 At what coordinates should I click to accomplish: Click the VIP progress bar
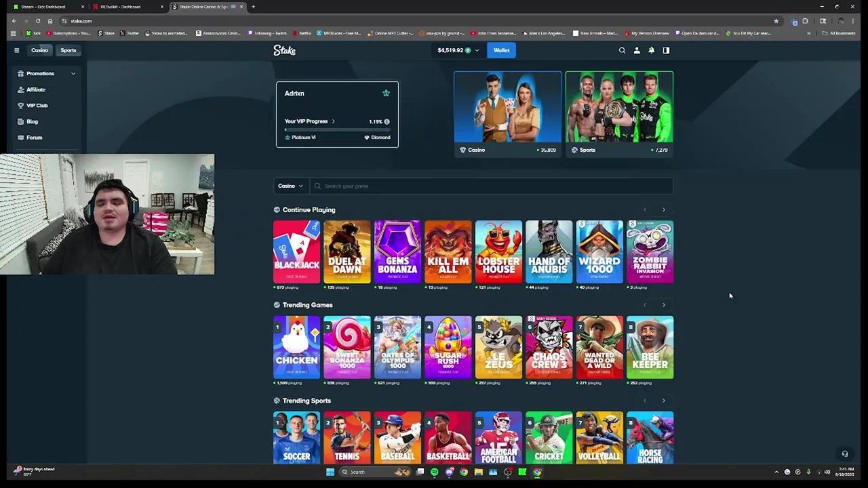[x=337, y=129]
